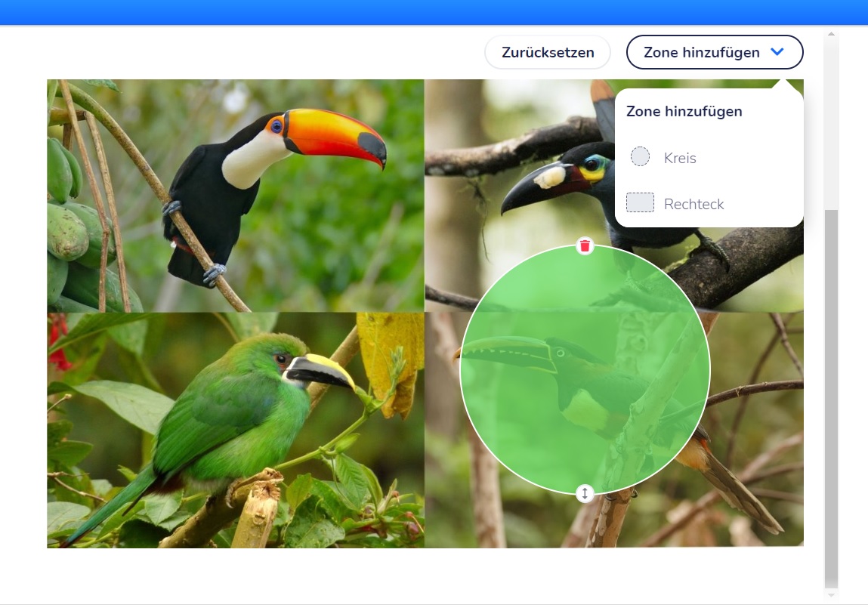Viewport: 868px width, 611px height.
Task: Click the dashed circle icon beside Kreis
Action: 640,157
